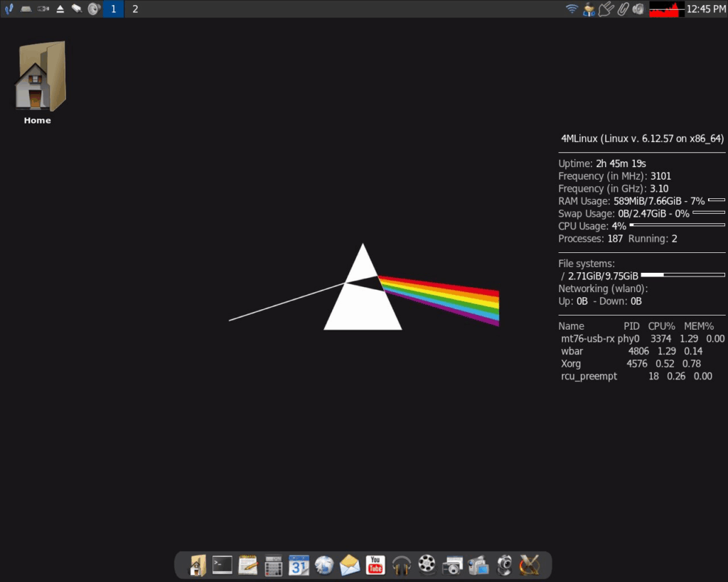Open the email client envelope icon
728x582 pixels.
(349, 565)
